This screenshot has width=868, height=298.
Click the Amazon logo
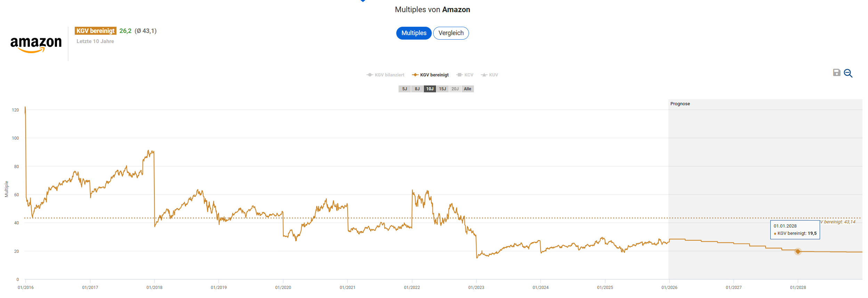click(x=36, y=44)
